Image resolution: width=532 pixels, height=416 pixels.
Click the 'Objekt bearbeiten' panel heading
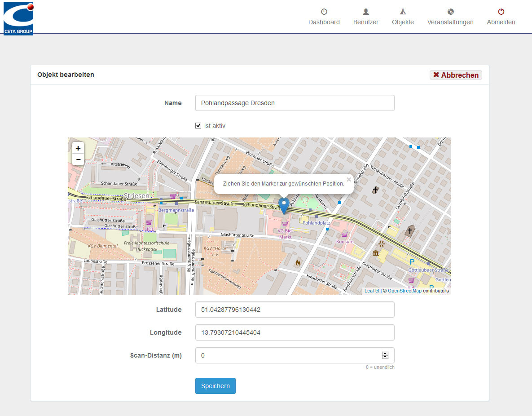click(66, 75)
